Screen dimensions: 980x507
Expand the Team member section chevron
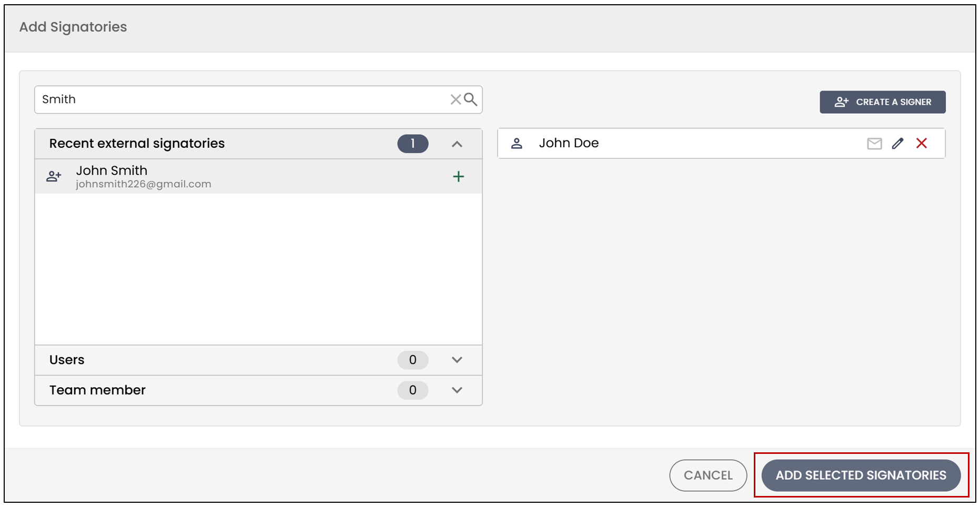[x=457, y=390]
